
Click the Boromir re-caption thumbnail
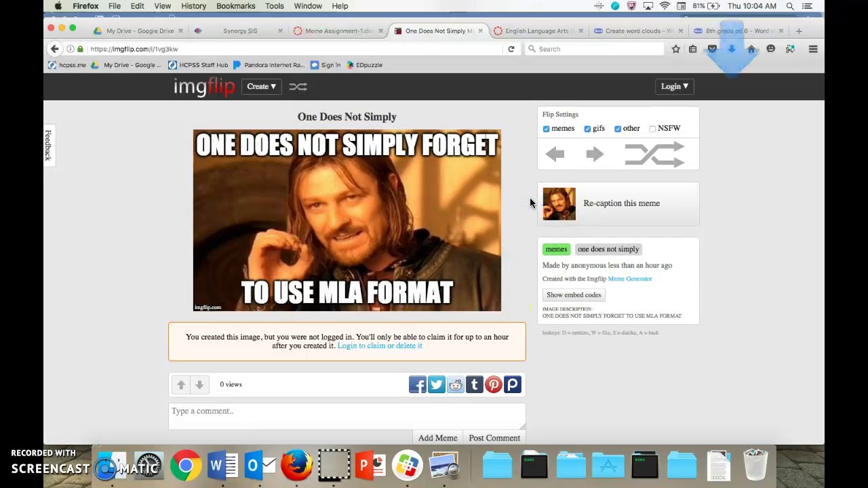[559, 204]
